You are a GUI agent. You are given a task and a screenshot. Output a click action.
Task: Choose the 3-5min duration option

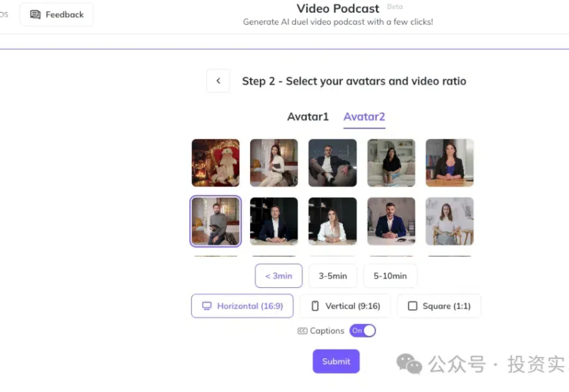coord(333,276)
